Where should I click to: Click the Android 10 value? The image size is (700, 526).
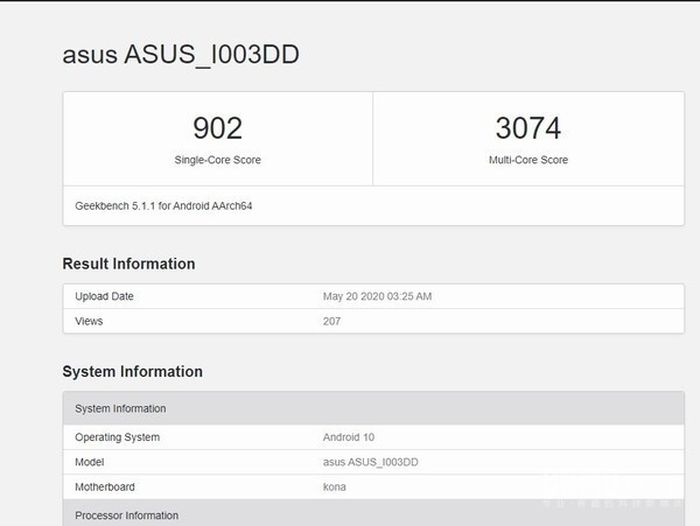349,438
